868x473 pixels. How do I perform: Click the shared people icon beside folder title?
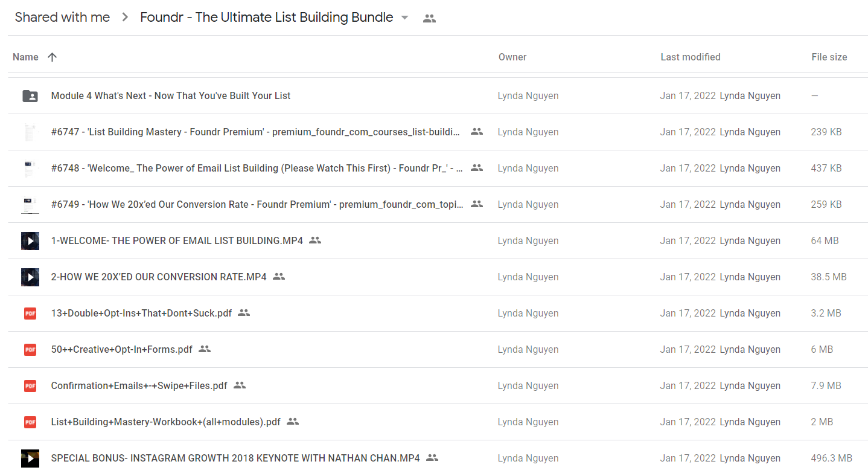pyautogui.click(x=429, y=18)
